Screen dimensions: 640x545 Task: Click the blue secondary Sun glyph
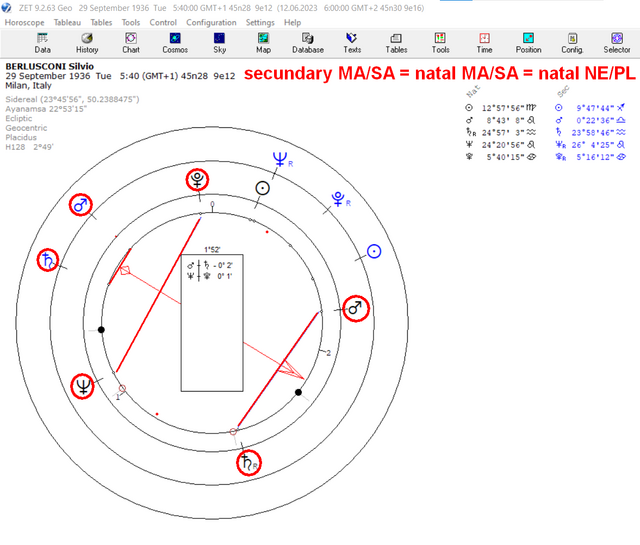pos(374,251)
